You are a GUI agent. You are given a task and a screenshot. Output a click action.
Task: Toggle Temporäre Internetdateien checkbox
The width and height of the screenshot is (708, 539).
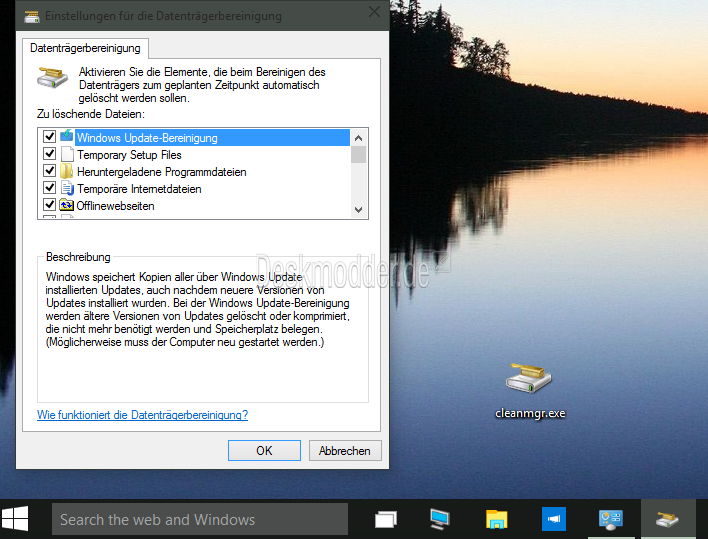(49, 188)
